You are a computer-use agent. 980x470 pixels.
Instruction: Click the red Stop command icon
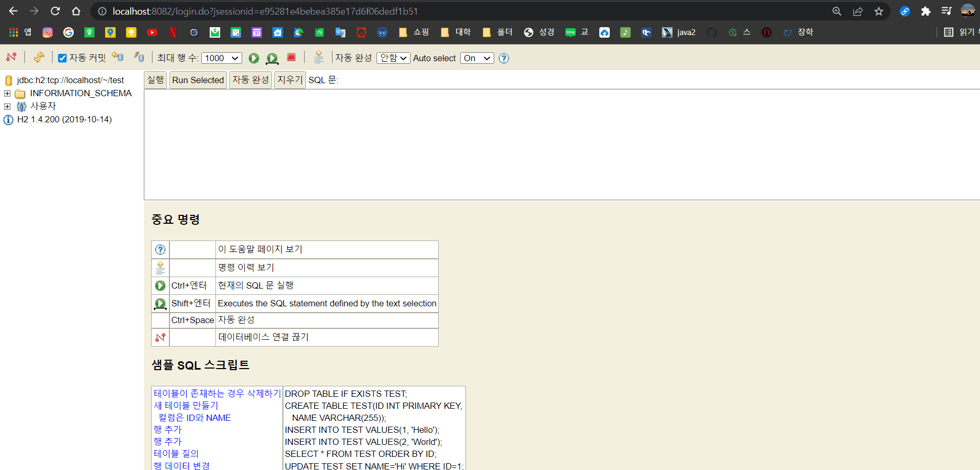point(291,58)
